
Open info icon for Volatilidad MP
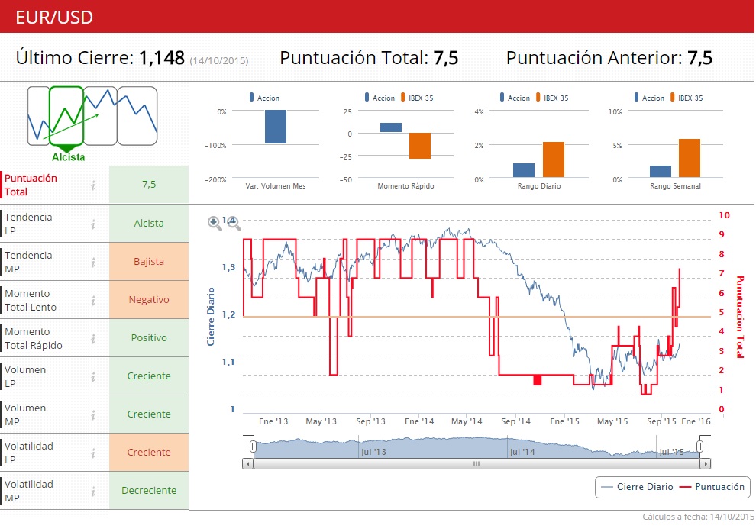[93, 491]
